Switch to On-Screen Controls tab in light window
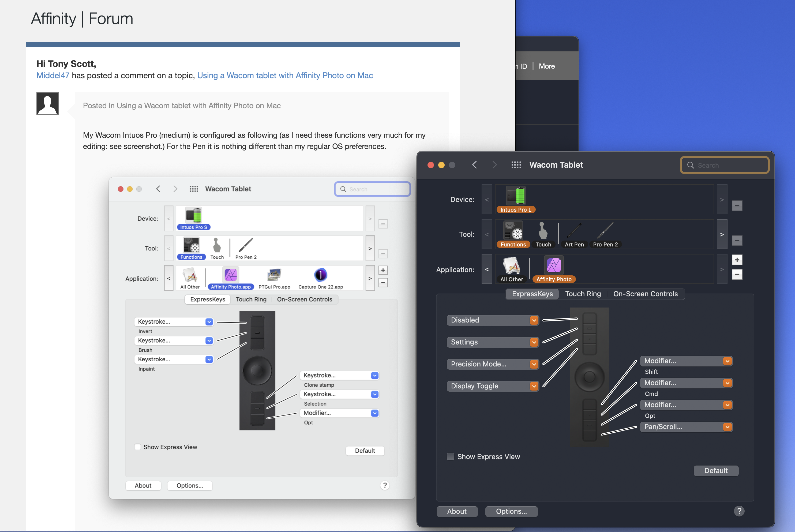Screen dimensions: 795x532 pyautogui.click(x=305, y=299)
